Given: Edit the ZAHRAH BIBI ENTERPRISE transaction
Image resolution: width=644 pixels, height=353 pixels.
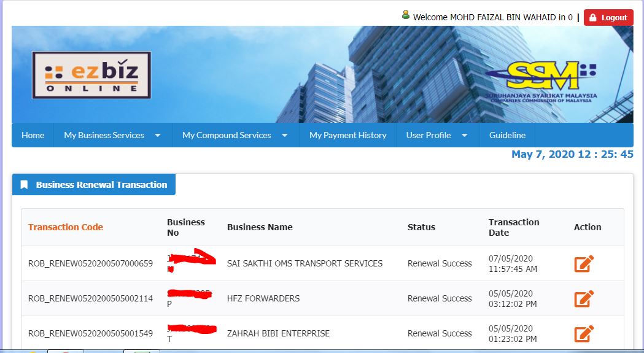Looking at the screenshot, I should [x=584, y=333].
